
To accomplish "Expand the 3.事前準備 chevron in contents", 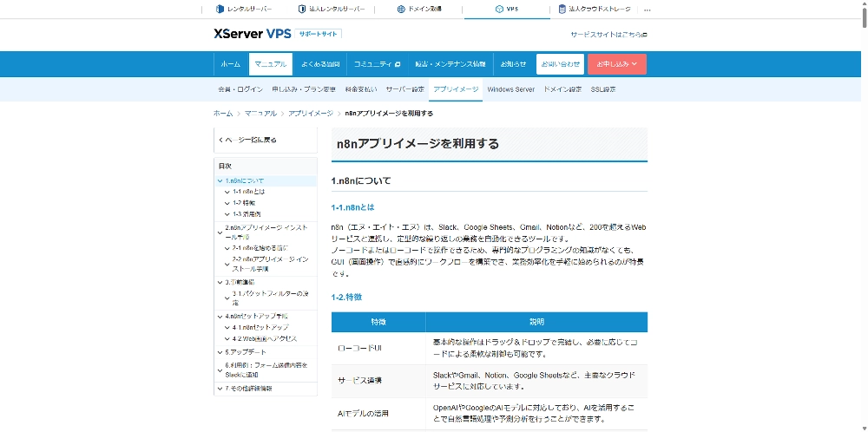I will 220,282.
